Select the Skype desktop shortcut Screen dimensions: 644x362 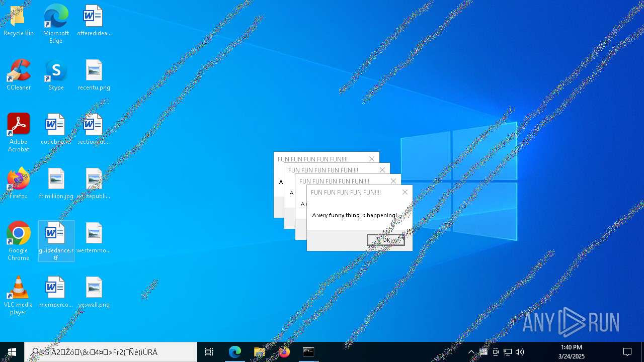pyautogui.click(x=56, y=75)
